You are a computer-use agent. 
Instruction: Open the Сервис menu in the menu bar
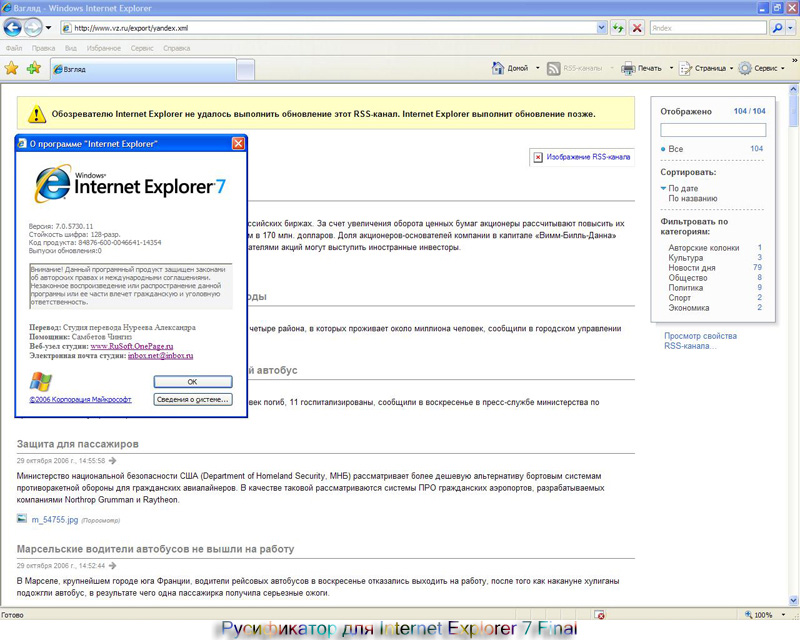142,48
